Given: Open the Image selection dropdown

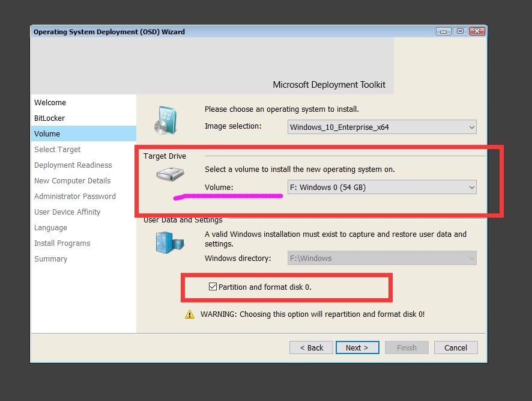Looking at the screenshot, I should [382, 127].
